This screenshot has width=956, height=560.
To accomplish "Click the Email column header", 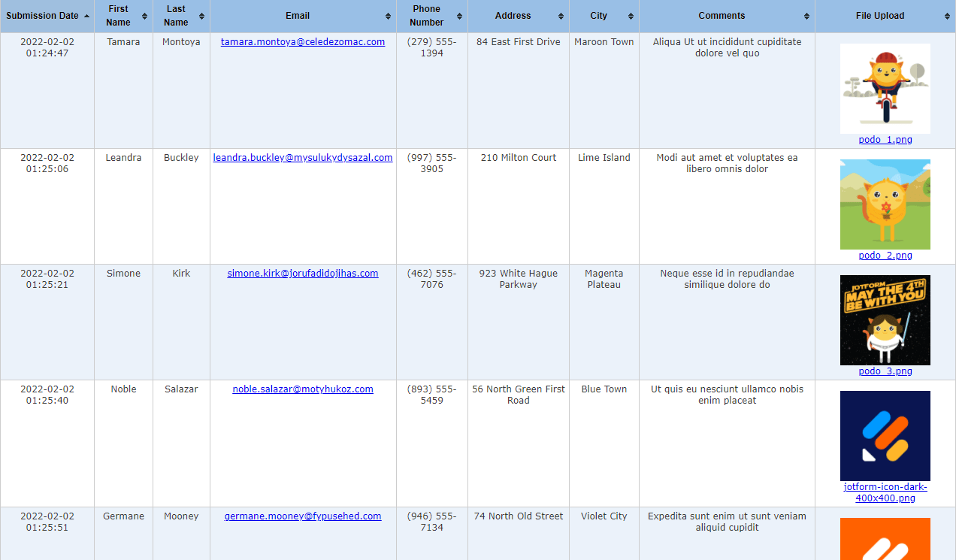I will 298,15.
